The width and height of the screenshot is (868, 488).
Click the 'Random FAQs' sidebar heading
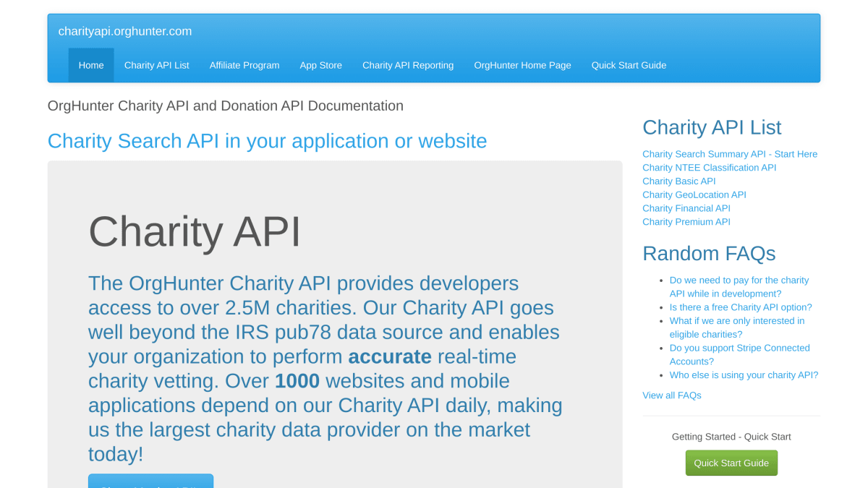709,253
